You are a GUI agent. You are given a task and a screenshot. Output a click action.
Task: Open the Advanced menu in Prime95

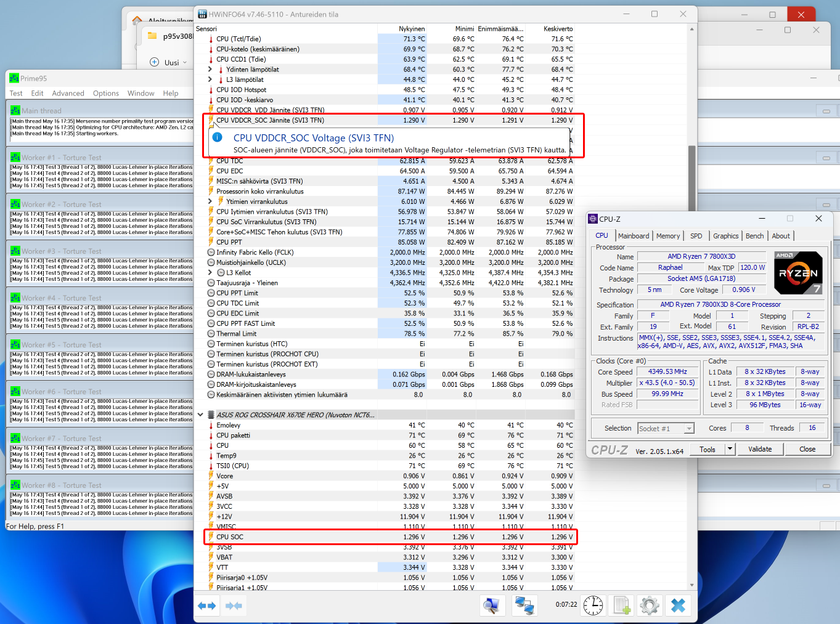(x=68, y=94)
